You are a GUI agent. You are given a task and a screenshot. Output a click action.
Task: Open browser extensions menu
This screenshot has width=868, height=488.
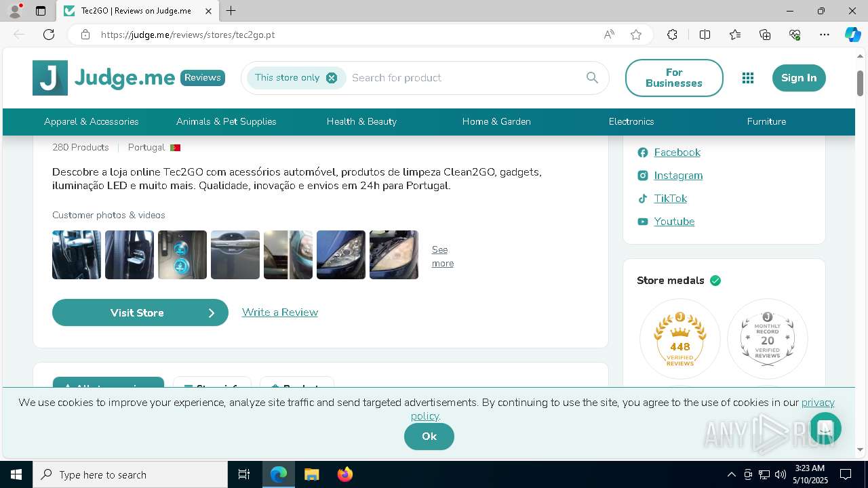(672, 35)
